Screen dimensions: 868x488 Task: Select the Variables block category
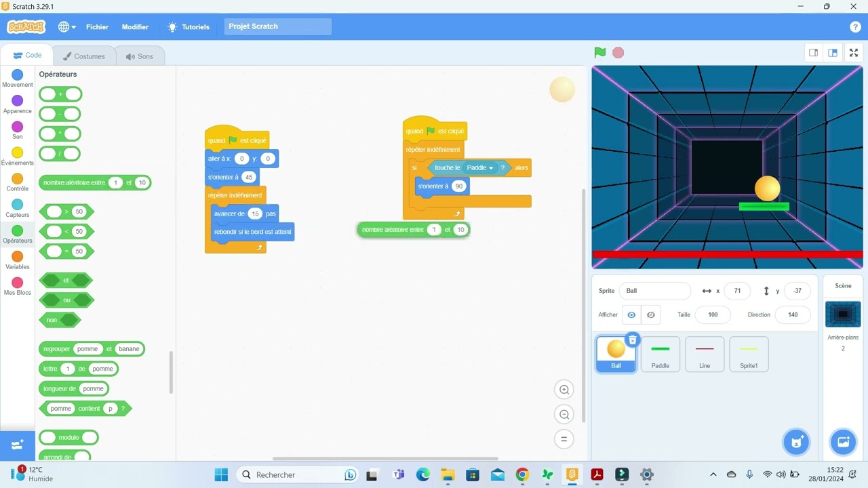tap(18, 260)
